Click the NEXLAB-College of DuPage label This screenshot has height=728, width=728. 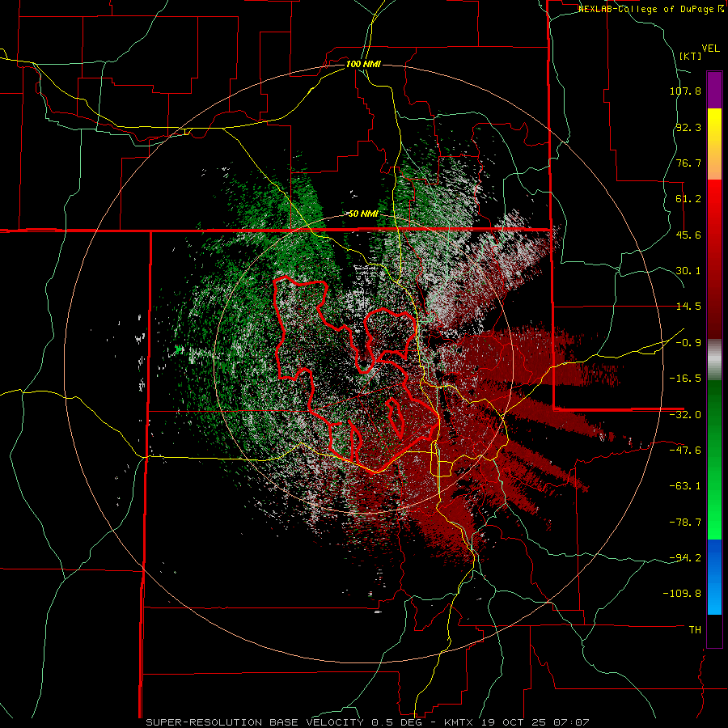[650, 9]
